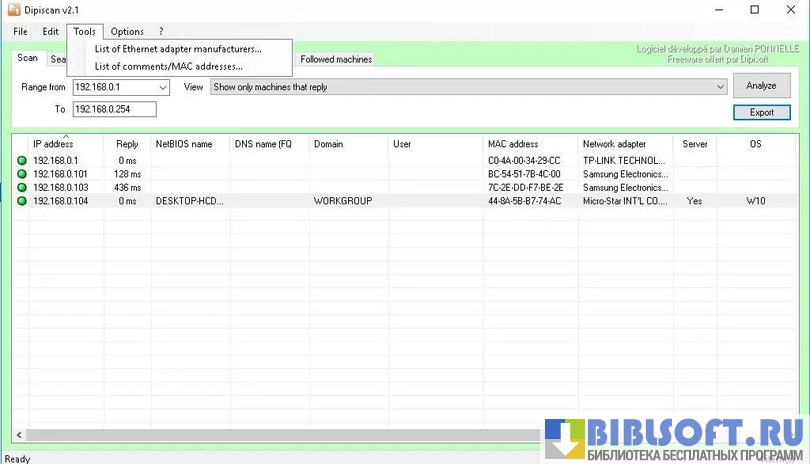The image size is (810, 464).
Task: Click the Dipiscan app icon in title bar
Action: 14,10
